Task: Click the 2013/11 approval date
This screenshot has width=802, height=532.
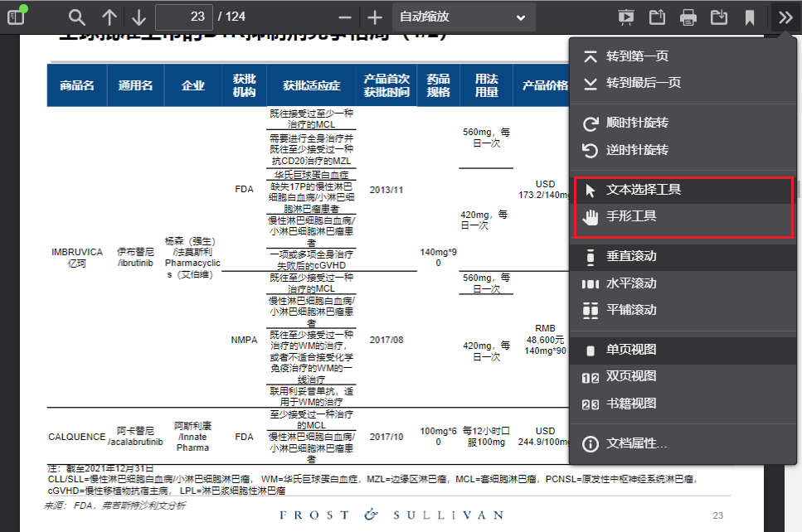Action: [386, 190]
